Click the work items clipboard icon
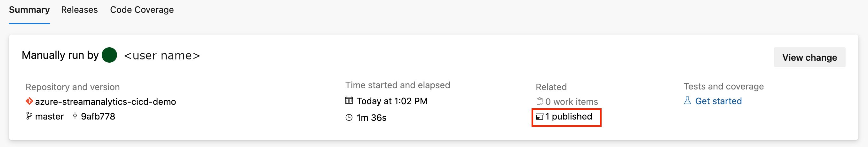Screen dimensions: 868x147 pos(540,101)
